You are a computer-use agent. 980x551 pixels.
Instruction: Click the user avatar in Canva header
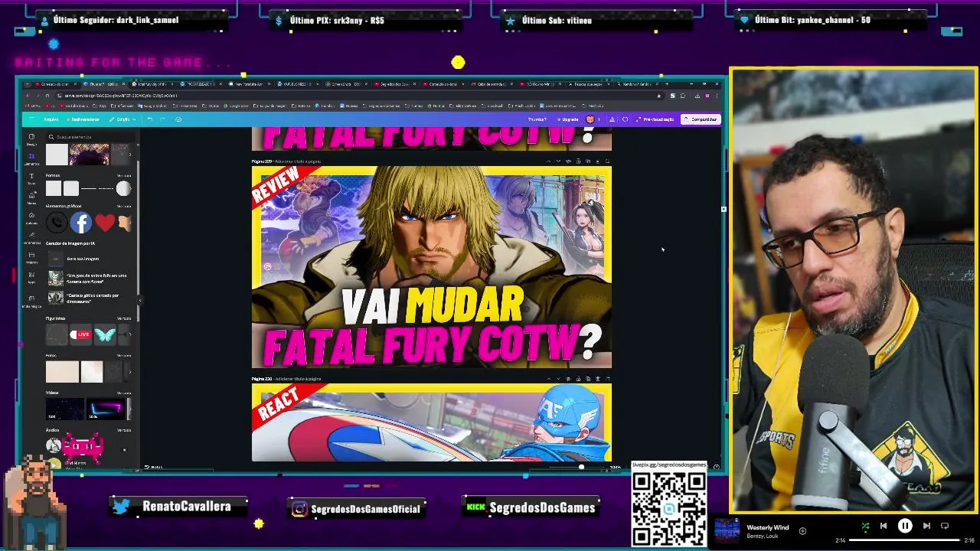590,119
